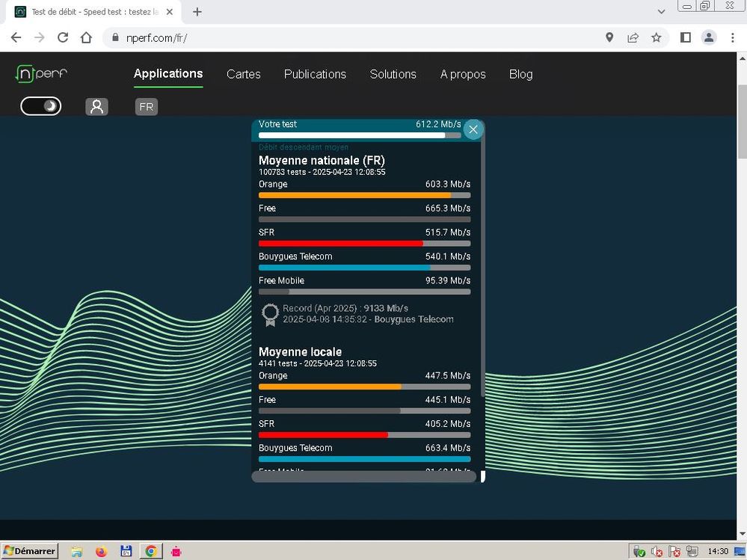Open the Chrome three-dot menu

point(732,37)
